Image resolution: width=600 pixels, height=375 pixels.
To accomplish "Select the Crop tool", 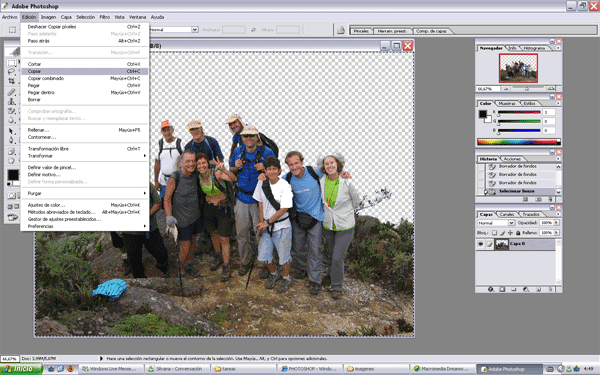I will click(11, 81).
